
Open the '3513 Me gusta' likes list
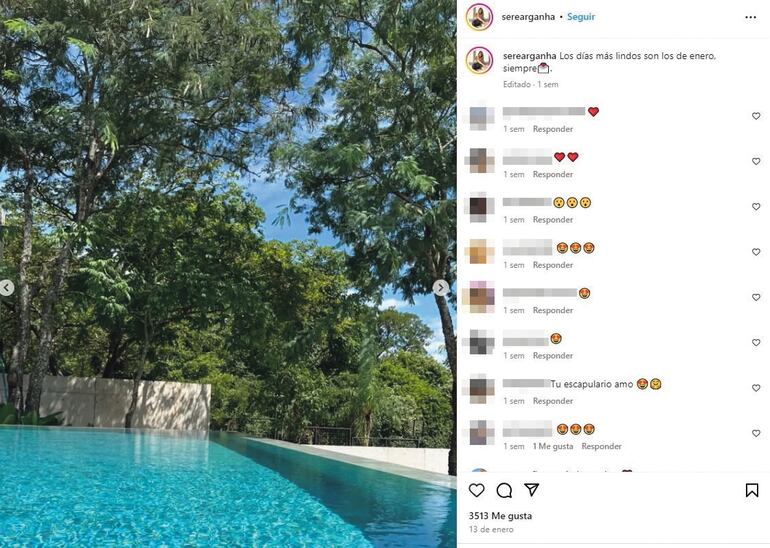click(x=500, y=516)
